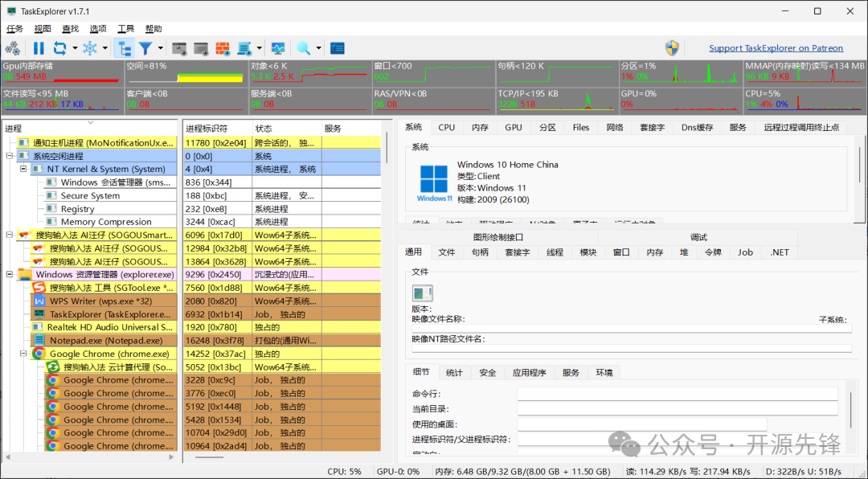Collapse the NT Kernel & System node
The height and width of the screenshot is (479, 868).
click(x=23, y=169)
